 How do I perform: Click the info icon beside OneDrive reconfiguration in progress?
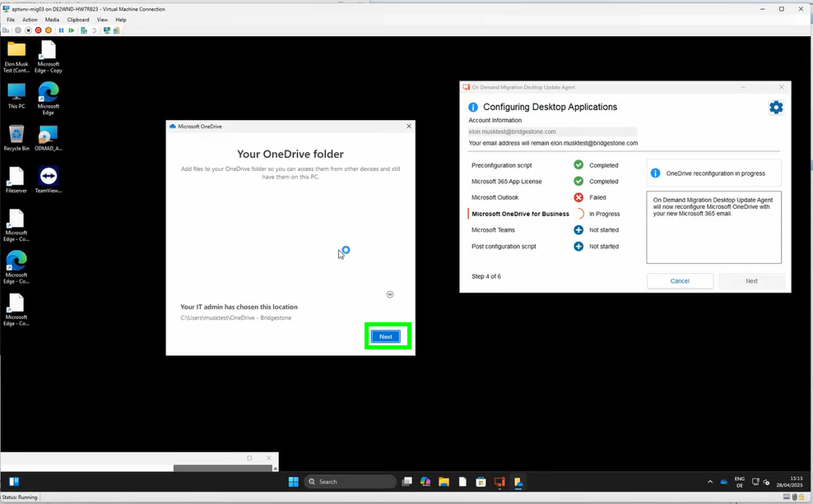click(655, 173)
